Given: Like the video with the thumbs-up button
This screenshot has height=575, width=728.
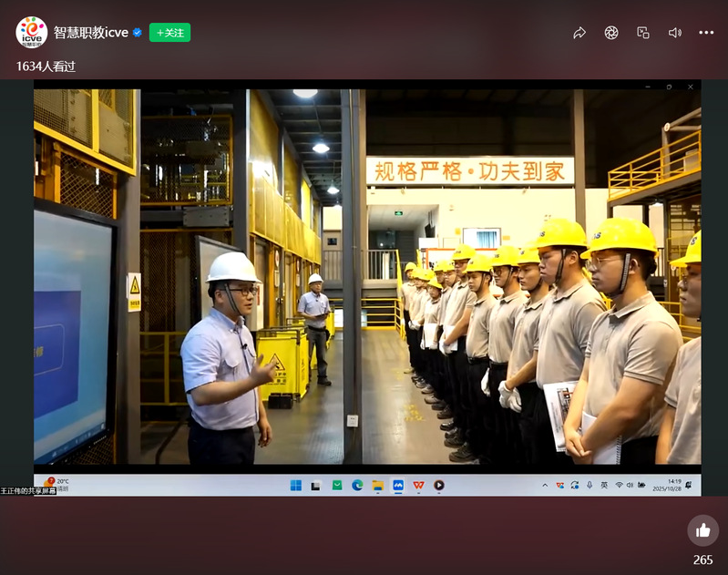Looking at the screenshot, I should click(702, 530).
